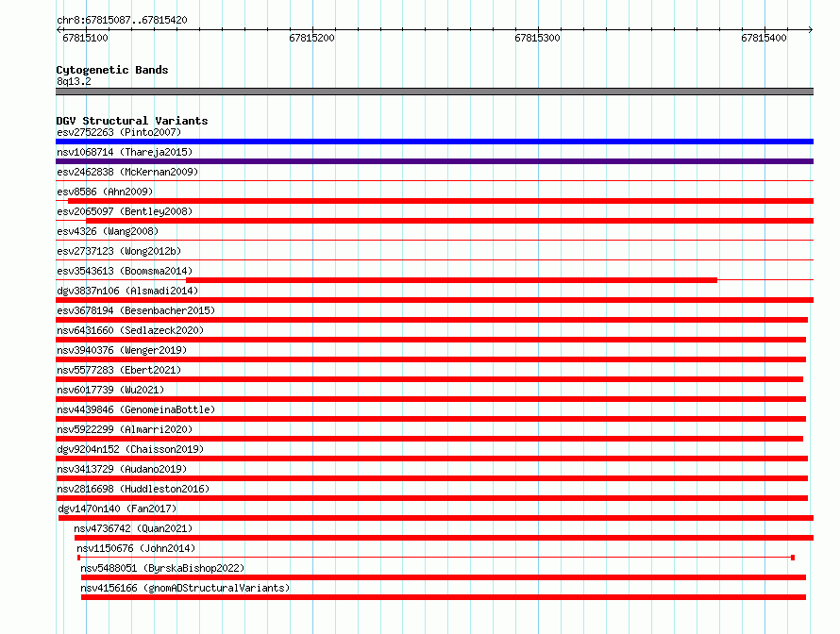The width and height of the screenshot is (840, 634).
Task: Click esv2065097 (Bentley2008) label
Action: 125,211
